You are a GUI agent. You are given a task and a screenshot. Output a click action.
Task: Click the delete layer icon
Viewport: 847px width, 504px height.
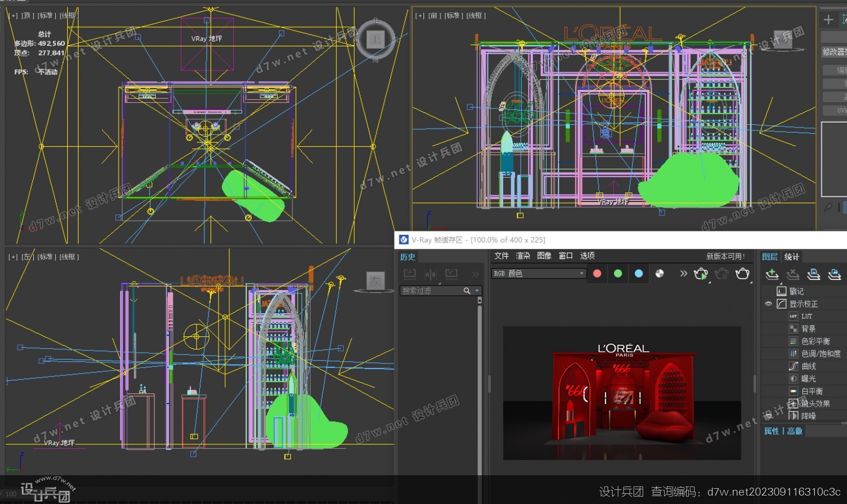tap(793, 274)
